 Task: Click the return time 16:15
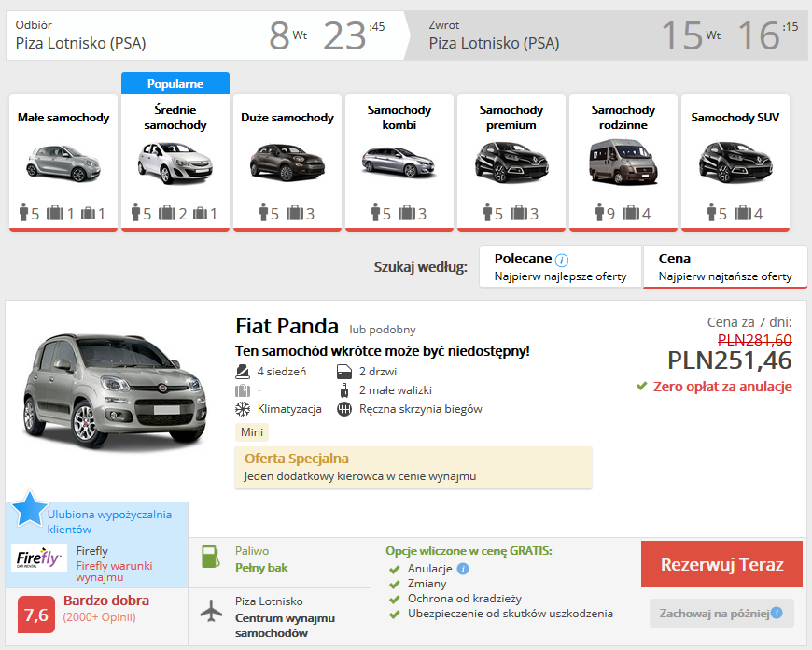click(768, 35)
